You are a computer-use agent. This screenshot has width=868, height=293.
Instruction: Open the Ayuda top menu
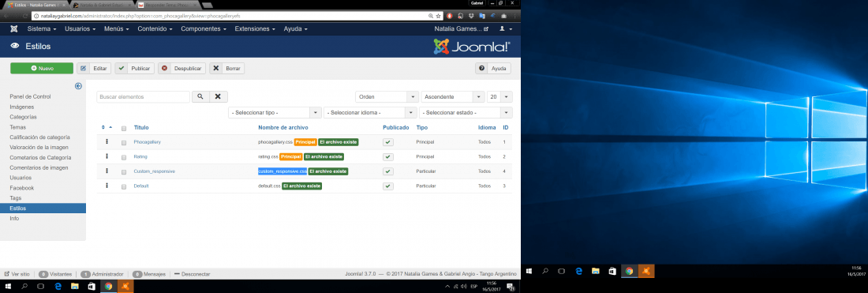coord(296,28)
